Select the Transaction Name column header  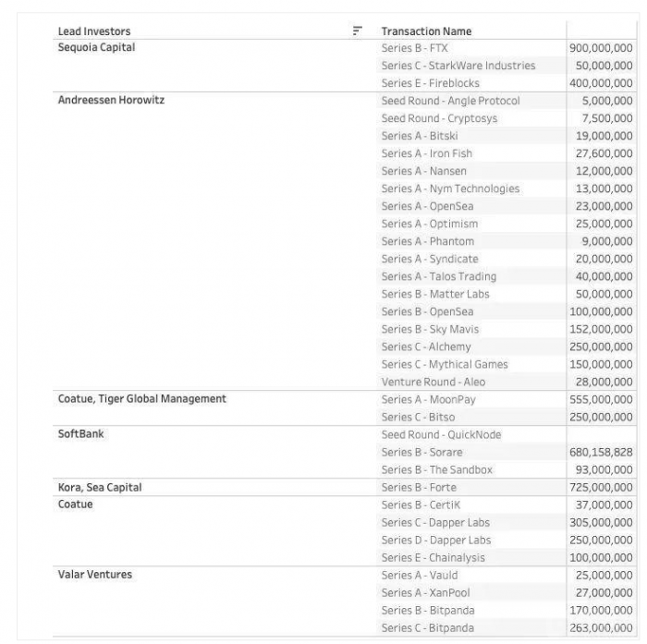click(426, 31)
